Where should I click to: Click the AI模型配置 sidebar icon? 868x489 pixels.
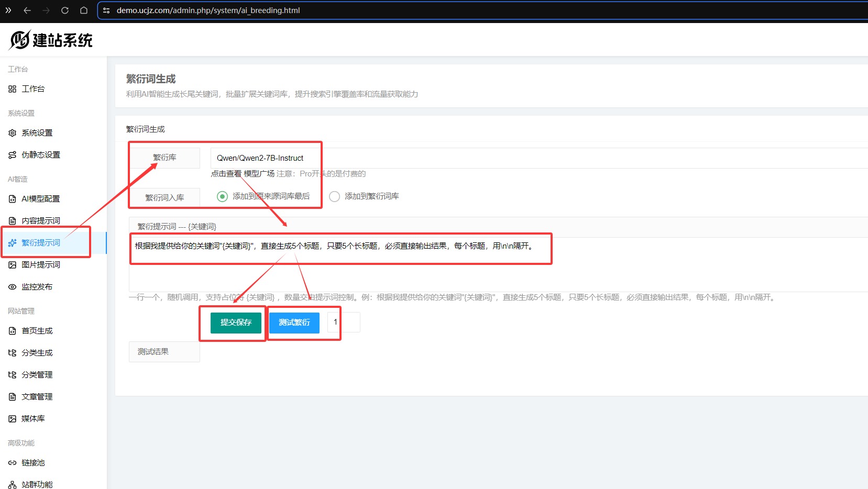coord(13,199)
